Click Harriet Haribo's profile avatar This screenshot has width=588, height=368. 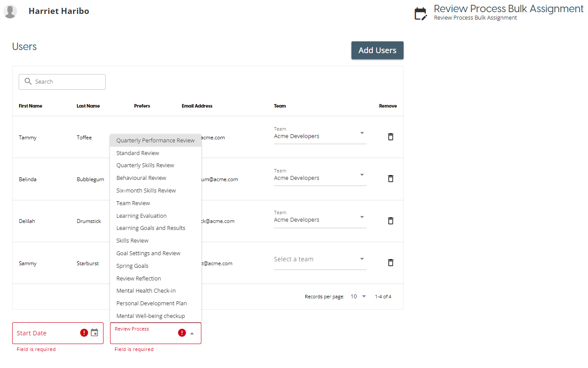(x=10, y=12)
